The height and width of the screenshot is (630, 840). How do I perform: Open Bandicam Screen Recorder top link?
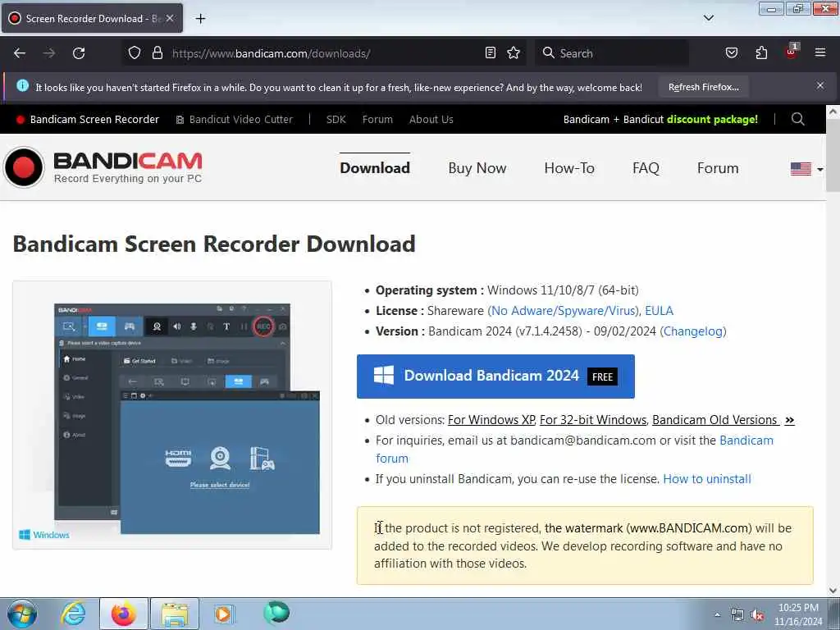point(88,120)
